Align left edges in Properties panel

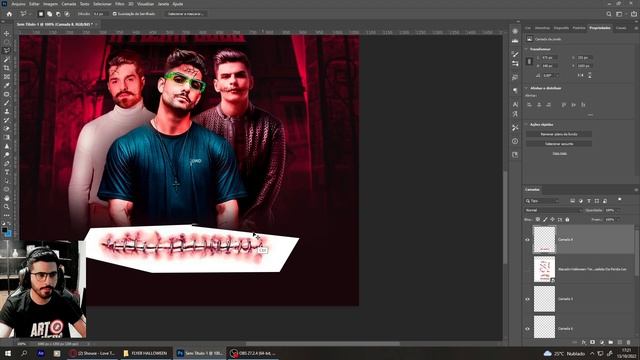[529, 105]
